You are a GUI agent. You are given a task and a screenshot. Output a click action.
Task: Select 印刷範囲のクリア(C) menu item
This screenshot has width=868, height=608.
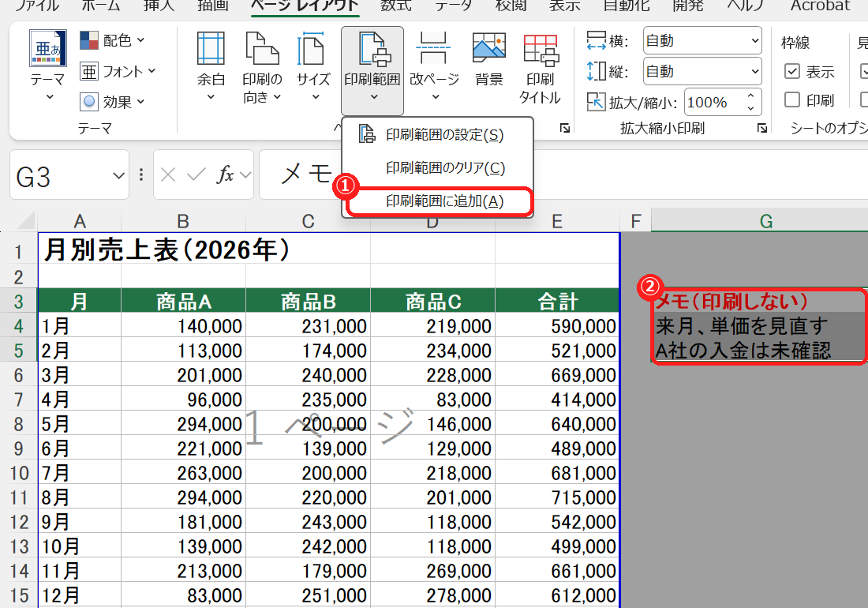coord(438,167)
